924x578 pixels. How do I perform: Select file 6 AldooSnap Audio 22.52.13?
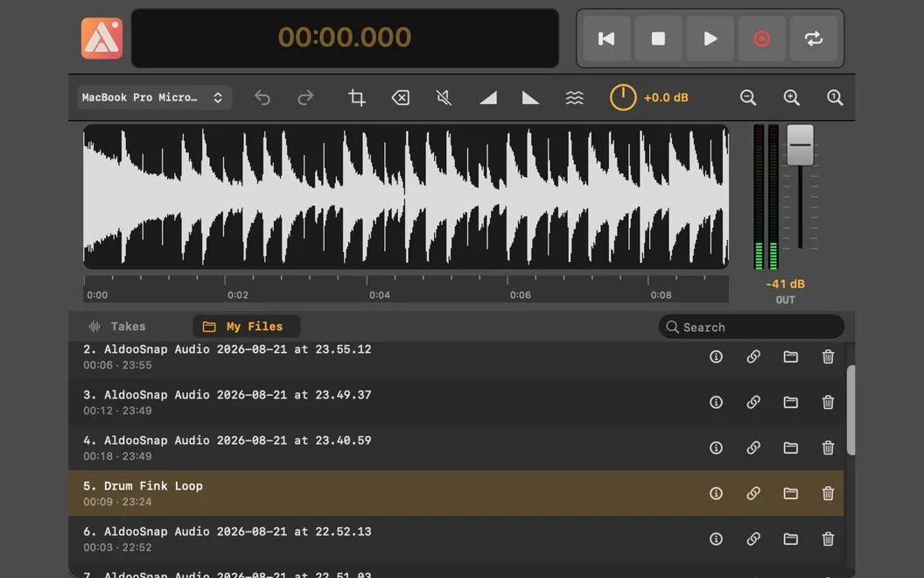tap(456, 539)
